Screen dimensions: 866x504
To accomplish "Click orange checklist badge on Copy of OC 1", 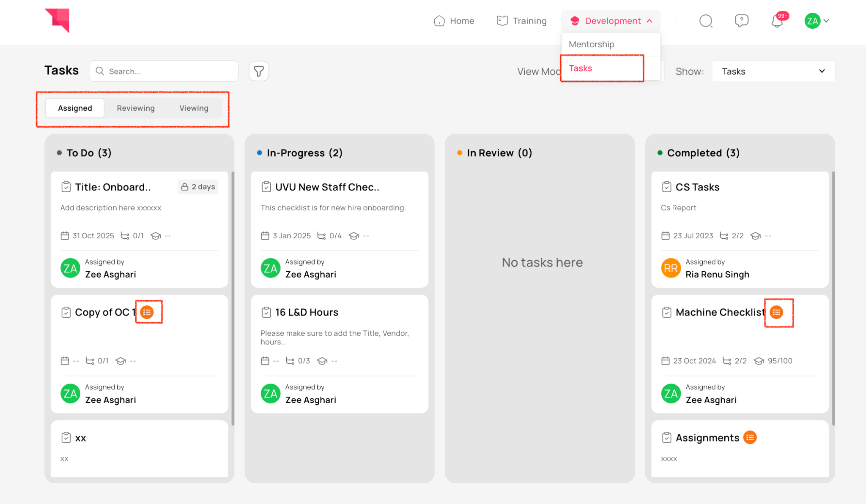I will click(x=147, y=312).
